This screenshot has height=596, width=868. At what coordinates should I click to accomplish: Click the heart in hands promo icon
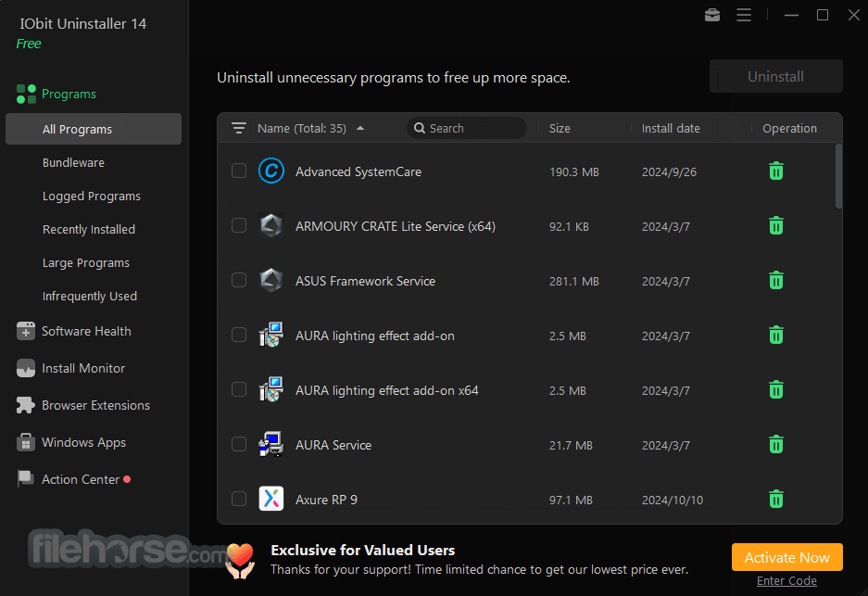click(240, 561)
